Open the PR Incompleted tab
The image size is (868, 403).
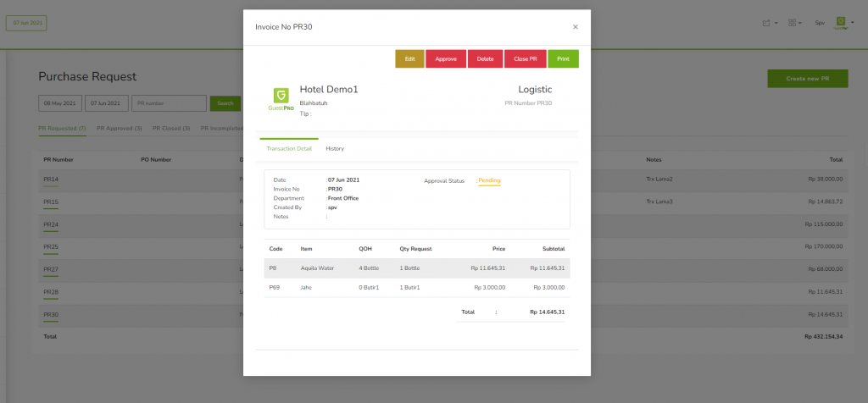pyautogui.click(x=222, y=128)
